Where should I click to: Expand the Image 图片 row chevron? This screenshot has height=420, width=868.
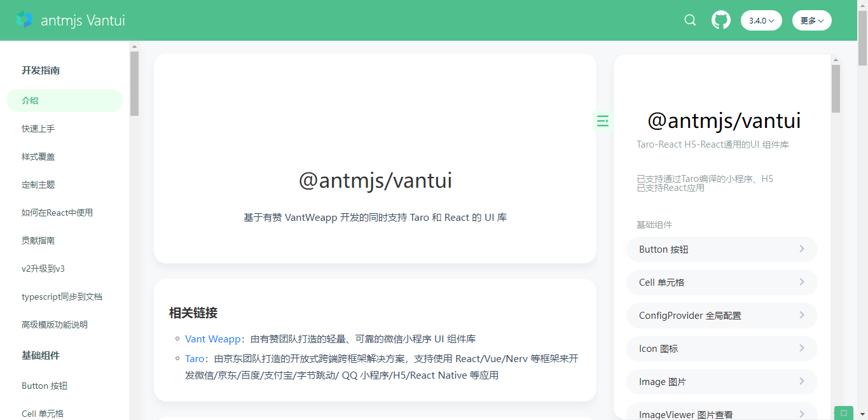802,381
